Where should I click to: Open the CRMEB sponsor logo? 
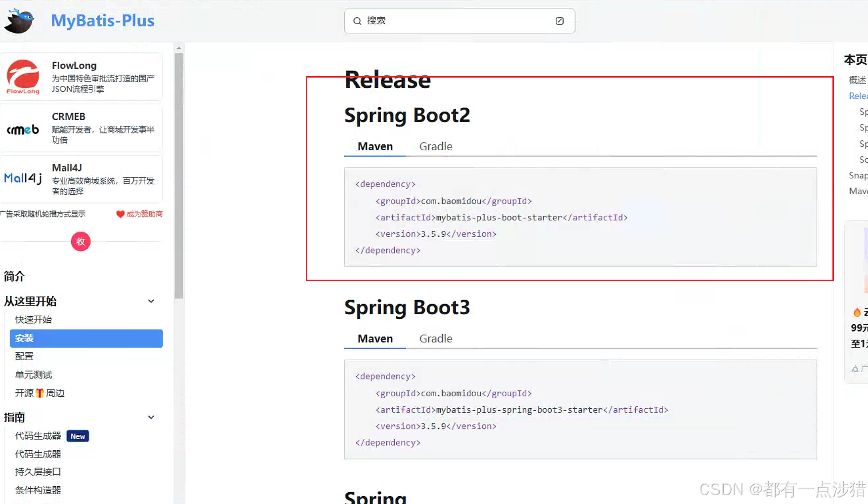click(x=23, y=129)
